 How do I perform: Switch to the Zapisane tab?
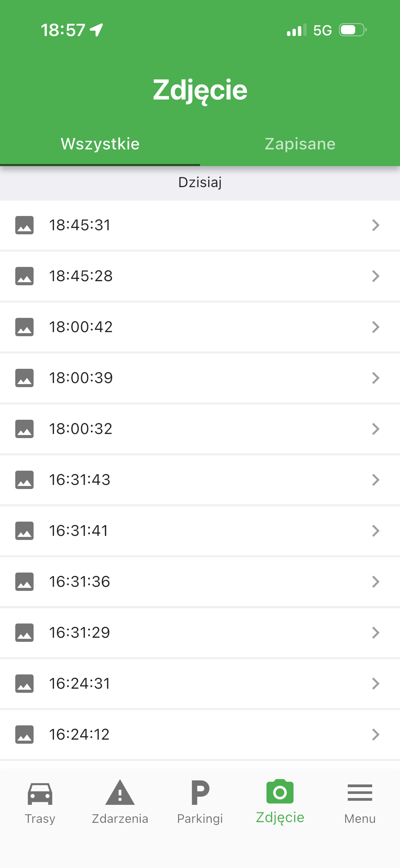(x=300, y=144)
